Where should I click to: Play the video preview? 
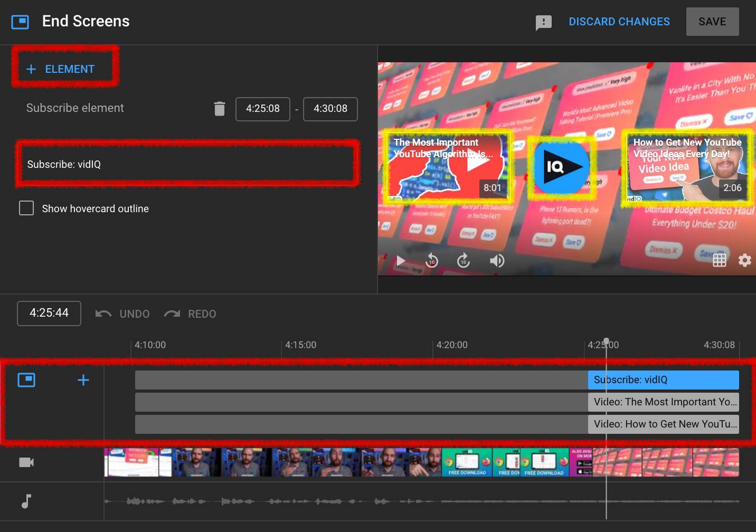coord(401,261)
